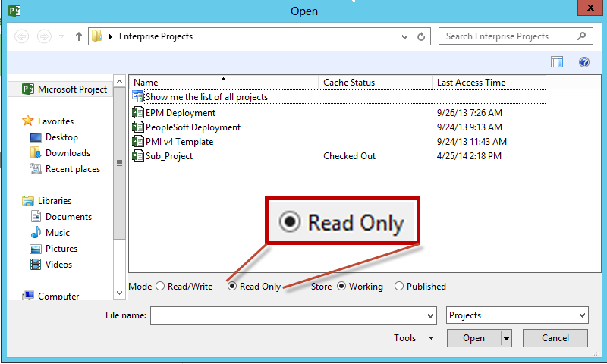Click the EPM Deployment project icon
The image size is (607, 364).
pos(138,112)
